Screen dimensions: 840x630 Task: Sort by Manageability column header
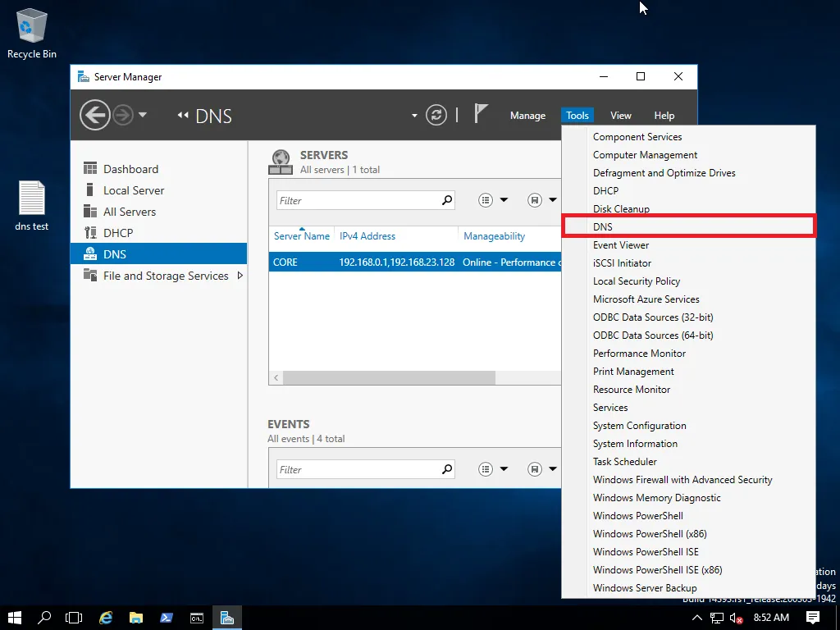pyautogui.click(x=495, y=235)
